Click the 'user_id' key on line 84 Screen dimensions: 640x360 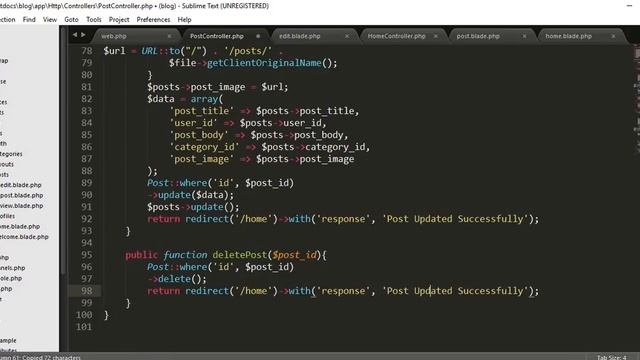click(193, 123)
